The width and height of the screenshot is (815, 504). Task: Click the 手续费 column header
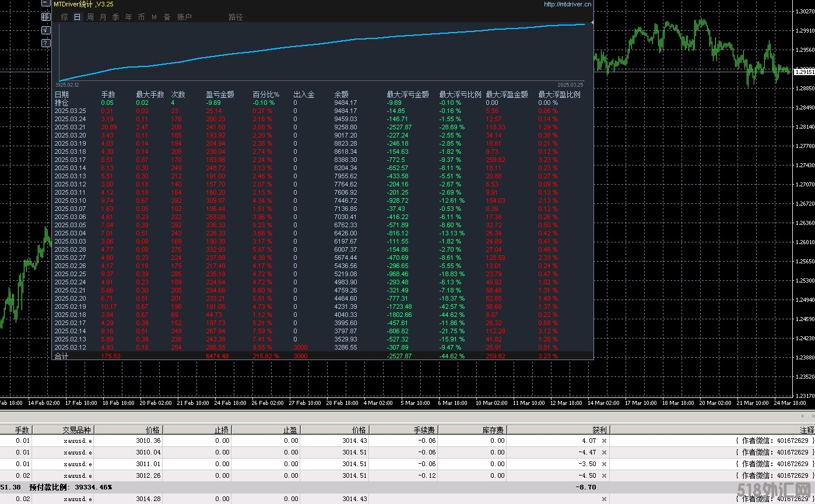click(423, 430)
